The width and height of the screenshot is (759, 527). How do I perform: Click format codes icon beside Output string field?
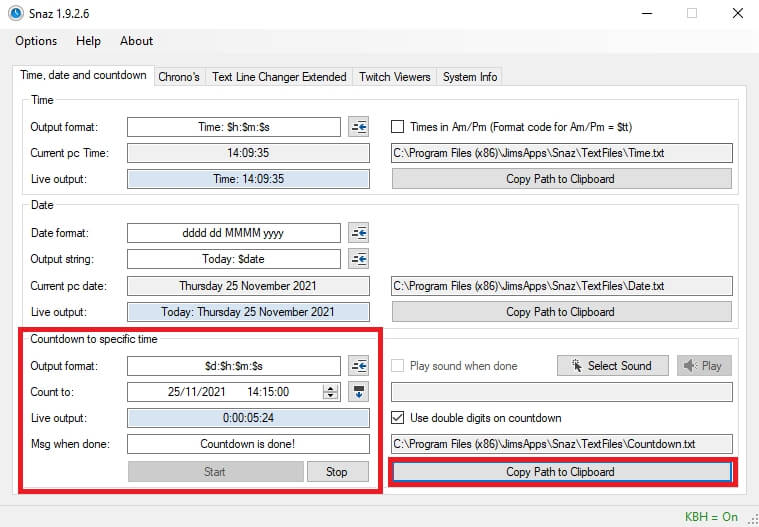[x=359, y=259]
